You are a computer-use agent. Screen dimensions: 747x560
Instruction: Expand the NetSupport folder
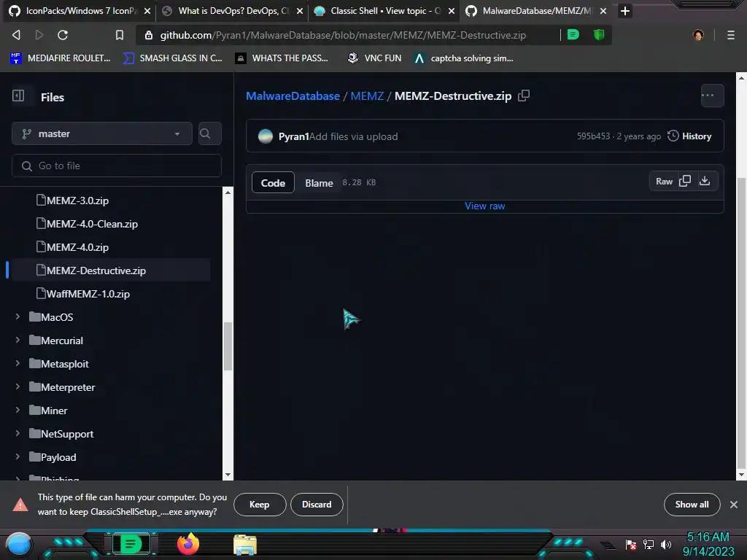pos(18,433)
